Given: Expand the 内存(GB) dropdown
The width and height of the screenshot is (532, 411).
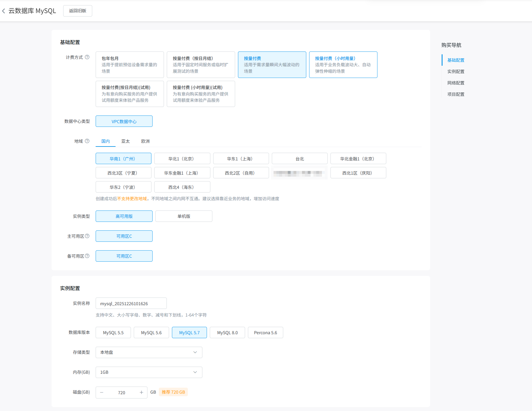Looking at the screenshot, I should [x=149, y=372].
